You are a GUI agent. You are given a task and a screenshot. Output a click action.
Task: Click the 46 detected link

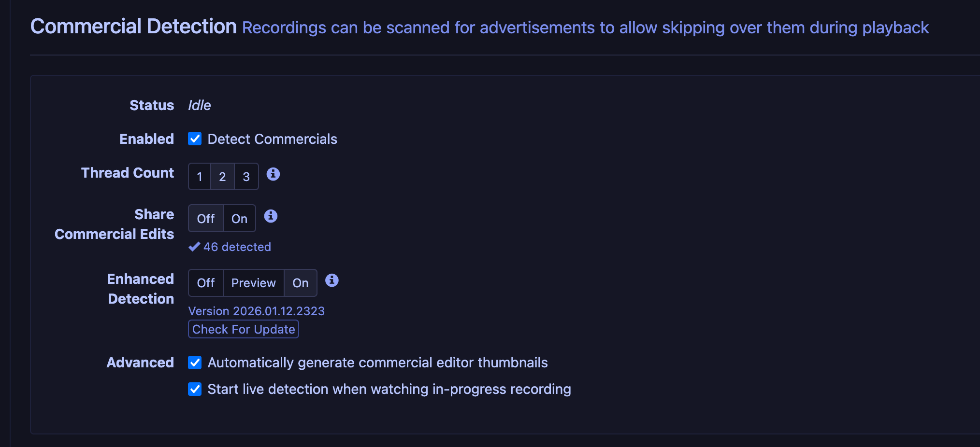(x=237, y=247)
